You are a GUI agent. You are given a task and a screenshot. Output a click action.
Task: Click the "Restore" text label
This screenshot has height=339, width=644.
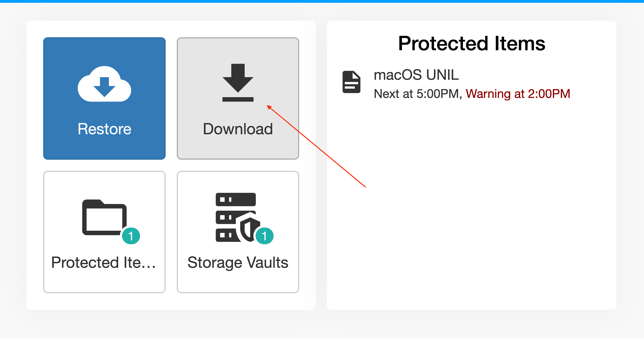(x=104, y=129)
